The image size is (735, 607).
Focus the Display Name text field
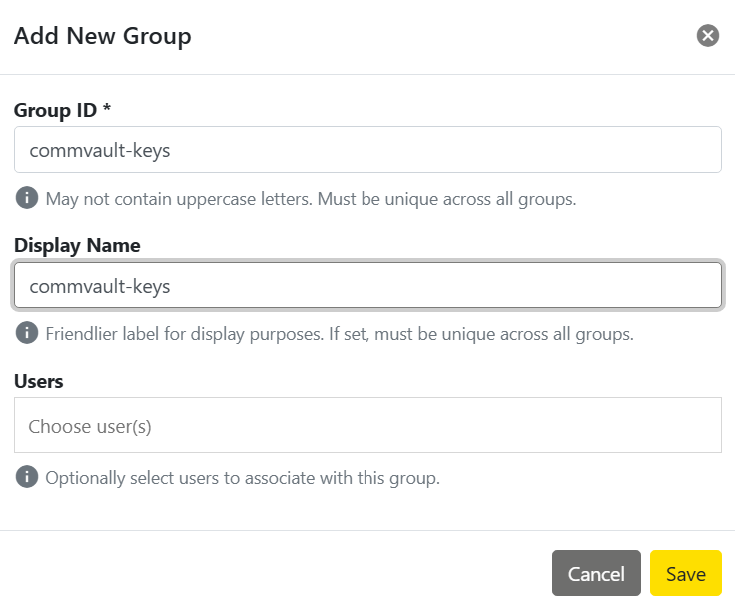[368, 285]
